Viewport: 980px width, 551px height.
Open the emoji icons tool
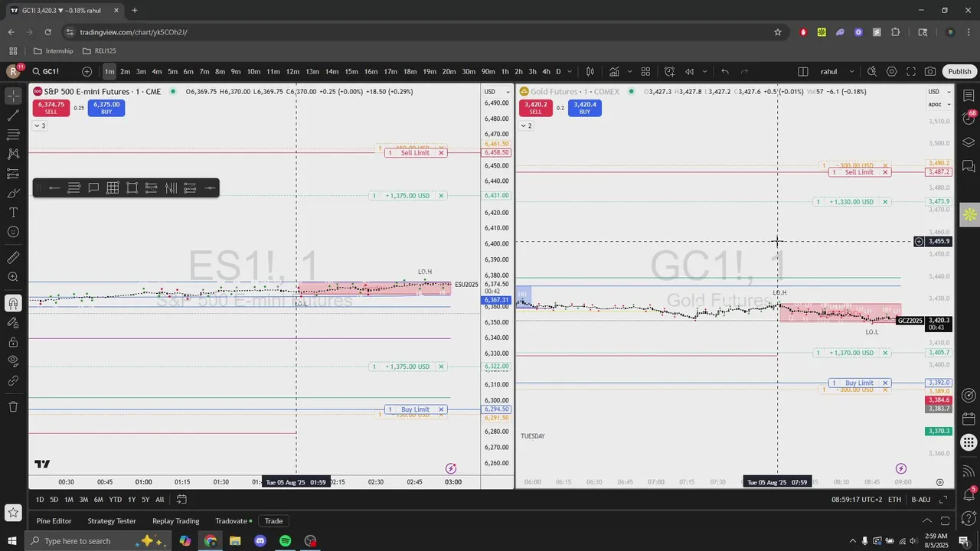click(x=13, y=231)
